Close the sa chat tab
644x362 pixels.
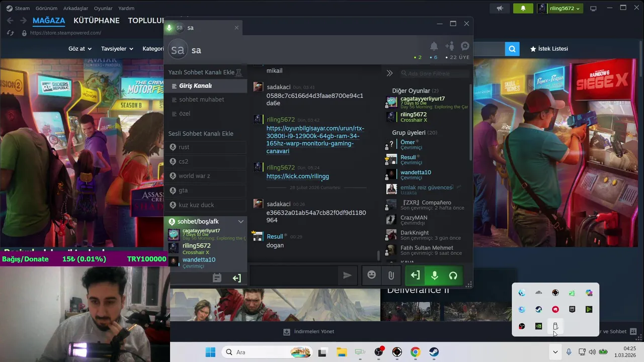coord(236,28)
